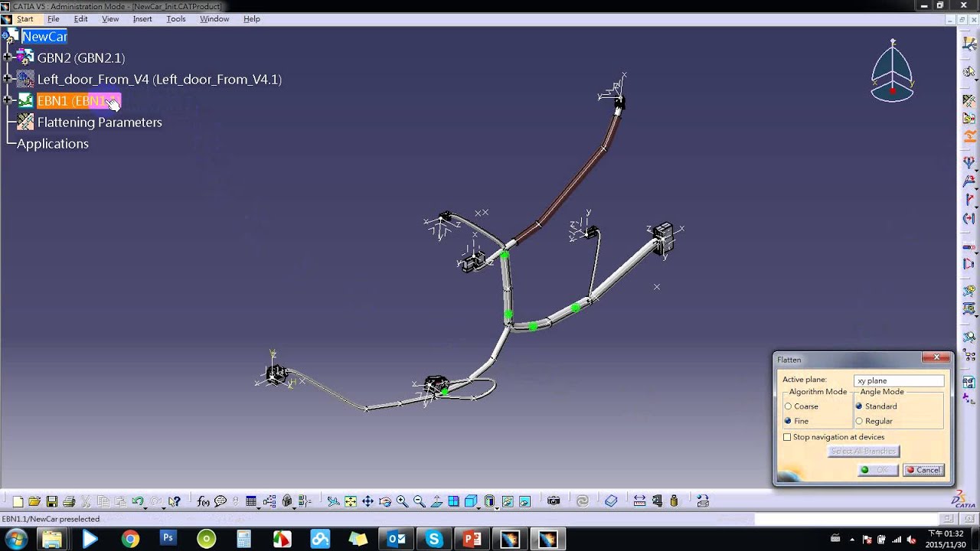Select Flattening Parameters in the tree
The image size is (980, 551).
[100, 122]
